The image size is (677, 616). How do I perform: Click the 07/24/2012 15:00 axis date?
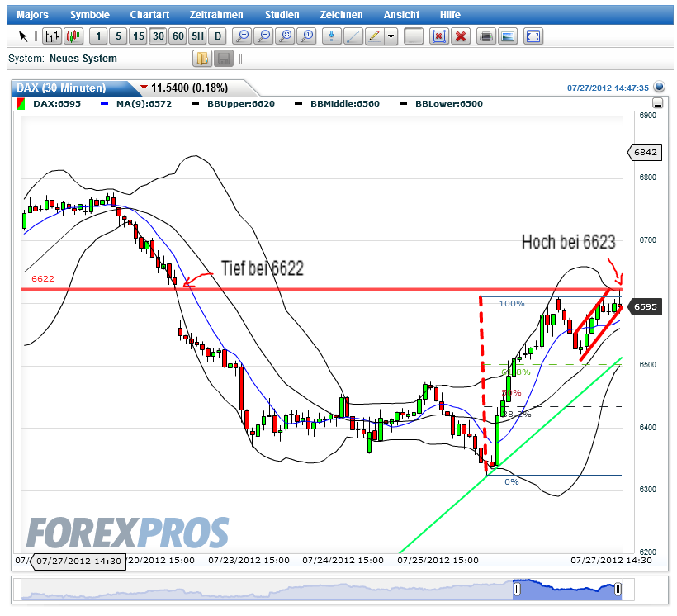[x=343, y=561]
